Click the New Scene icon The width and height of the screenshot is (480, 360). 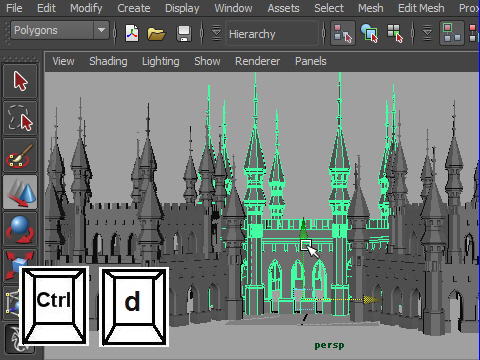[x=132, y=33]
